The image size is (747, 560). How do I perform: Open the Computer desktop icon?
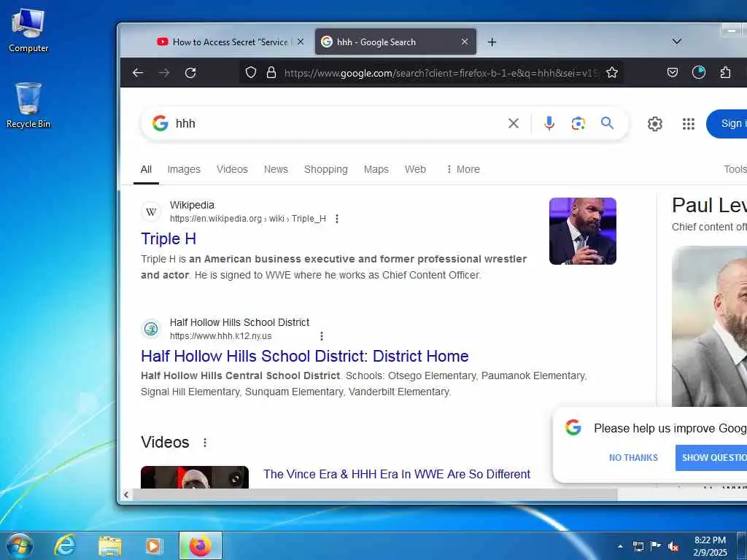point(28,31)
